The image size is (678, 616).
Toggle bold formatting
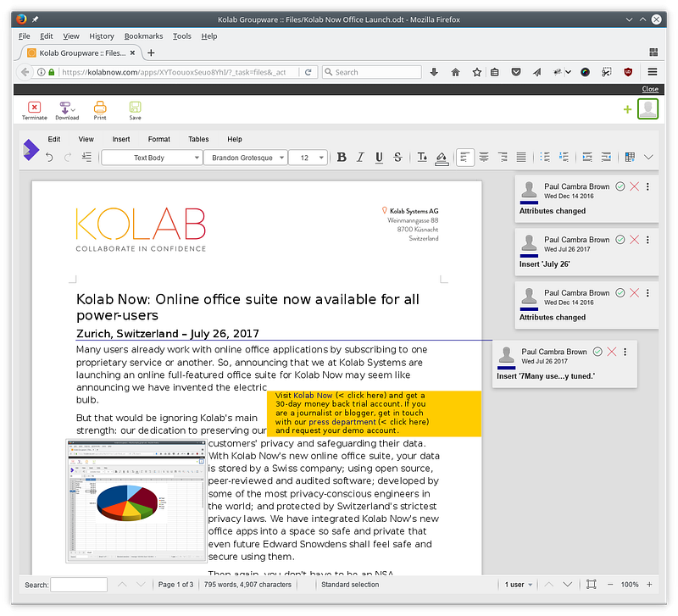pyautogui.click(x=342, y=158)
